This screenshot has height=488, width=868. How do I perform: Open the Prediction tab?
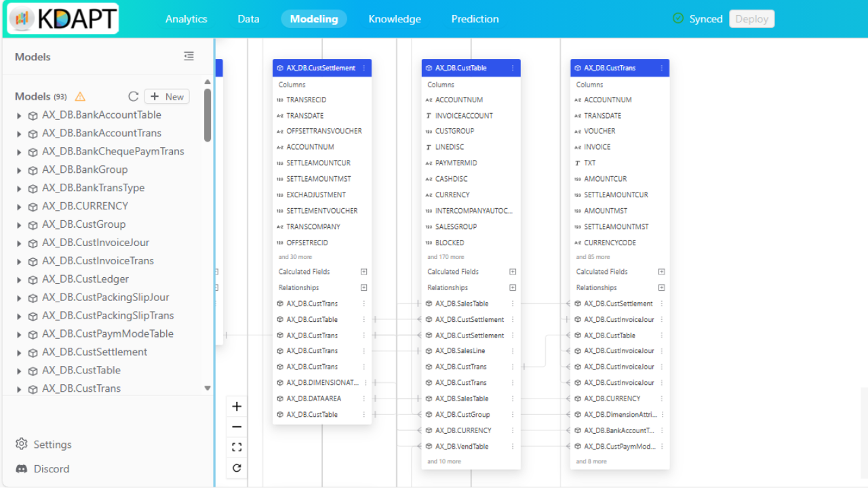click(475, 19)
